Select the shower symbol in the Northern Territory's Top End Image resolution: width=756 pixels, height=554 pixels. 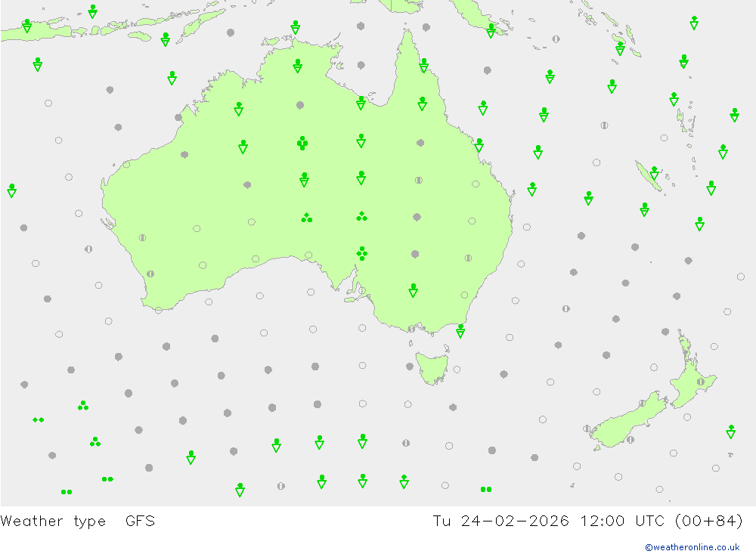tap(297, 66)
